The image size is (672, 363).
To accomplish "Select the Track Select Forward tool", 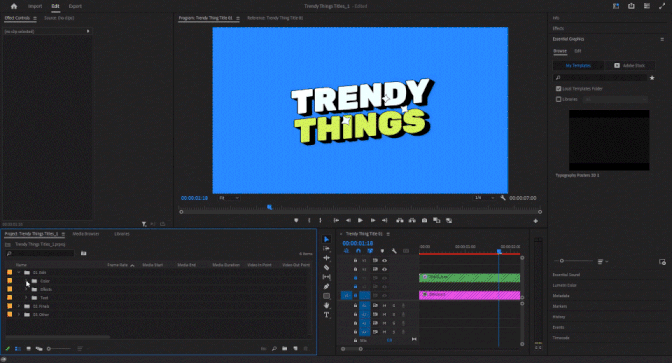I will coord(327,249).
